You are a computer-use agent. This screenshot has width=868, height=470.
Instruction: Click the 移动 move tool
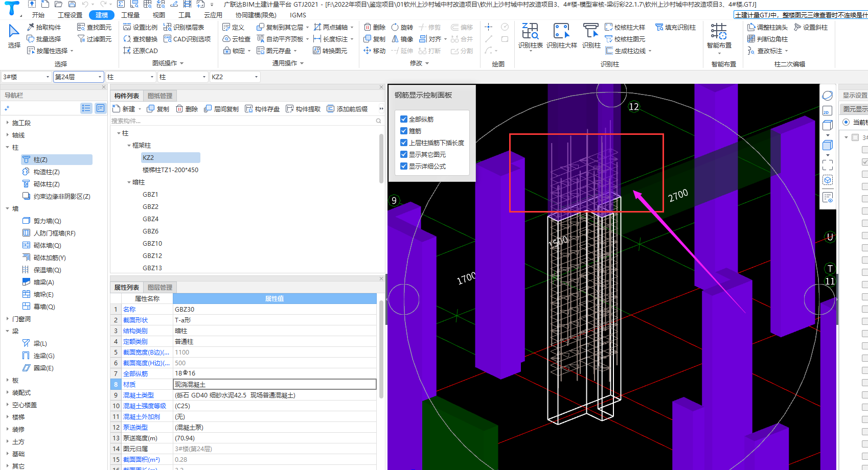point(375,51)
